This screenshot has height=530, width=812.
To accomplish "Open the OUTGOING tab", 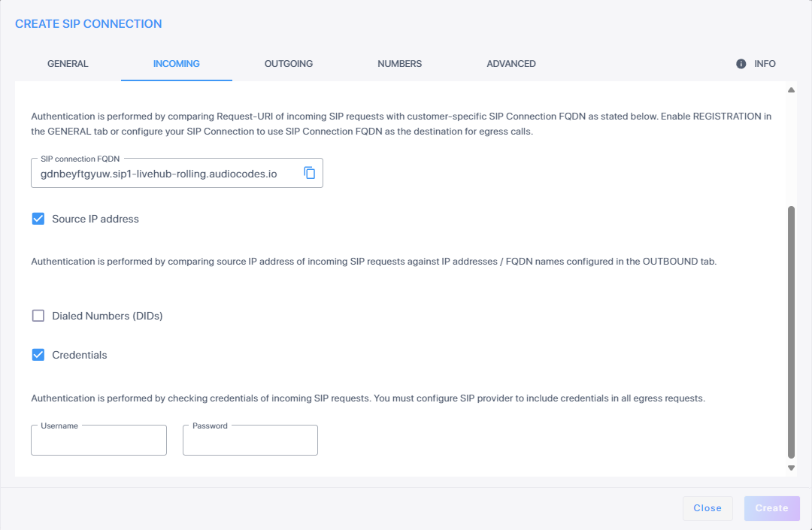I will (x=289, y=64).
